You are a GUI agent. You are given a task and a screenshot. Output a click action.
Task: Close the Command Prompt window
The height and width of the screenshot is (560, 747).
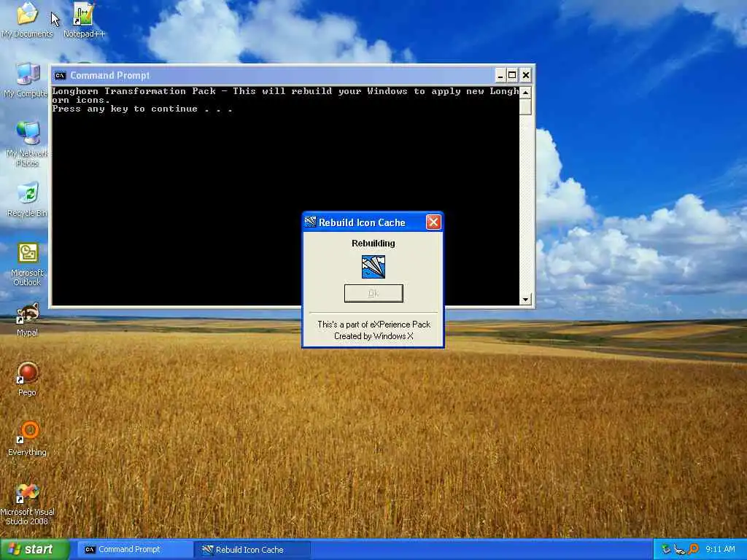(525, 75)
